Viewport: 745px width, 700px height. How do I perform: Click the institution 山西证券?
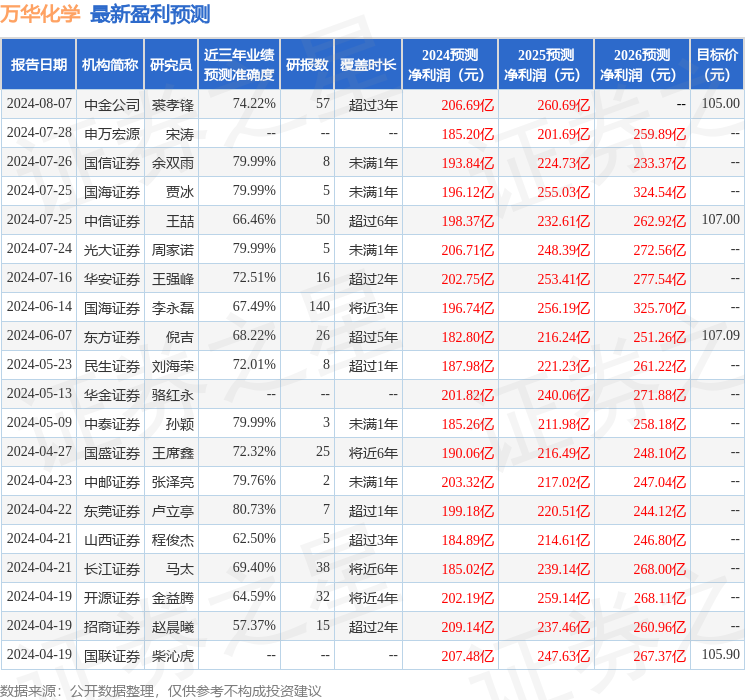(x=112, y=540)
